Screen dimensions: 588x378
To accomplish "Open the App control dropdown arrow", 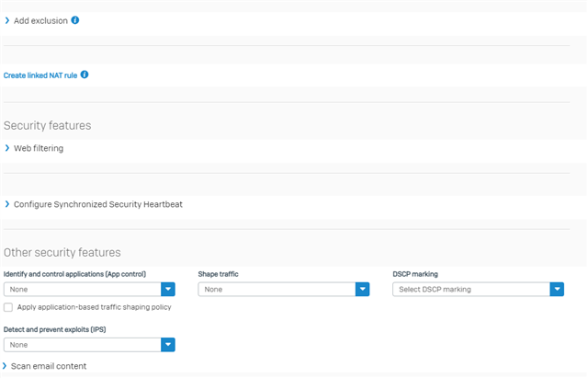I will coord(168,290).
